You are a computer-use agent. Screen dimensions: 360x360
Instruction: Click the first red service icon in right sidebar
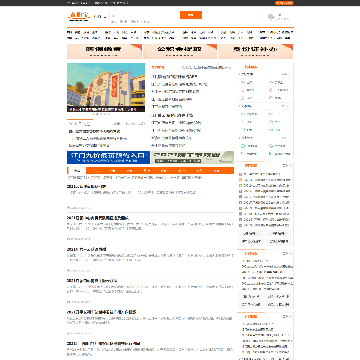pos(243,82)
